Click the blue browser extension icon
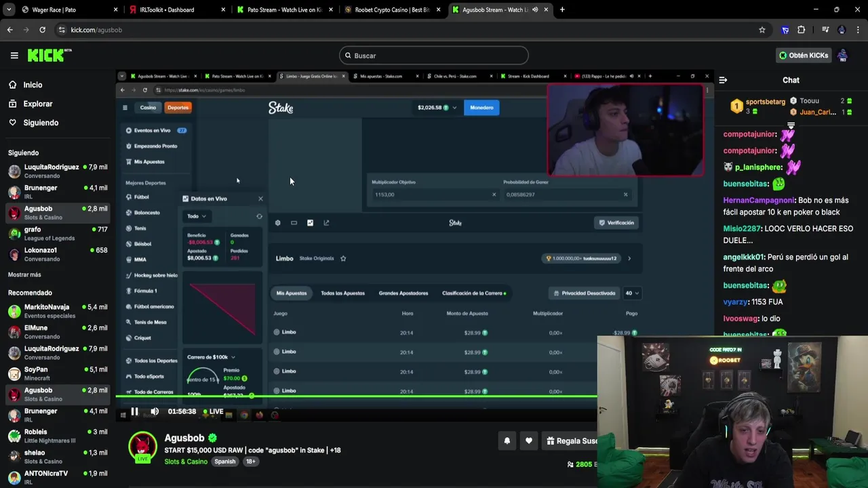The image size is (868, 488). [785, 30]
